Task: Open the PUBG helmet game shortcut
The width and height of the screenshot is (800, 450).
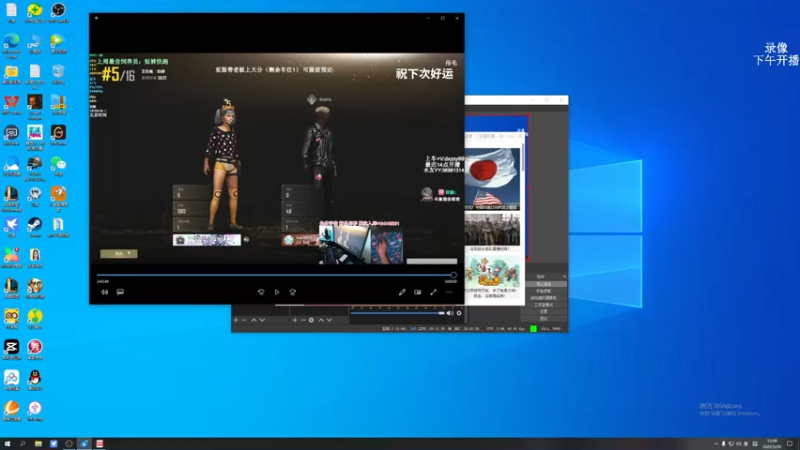Action: [35, 167]
